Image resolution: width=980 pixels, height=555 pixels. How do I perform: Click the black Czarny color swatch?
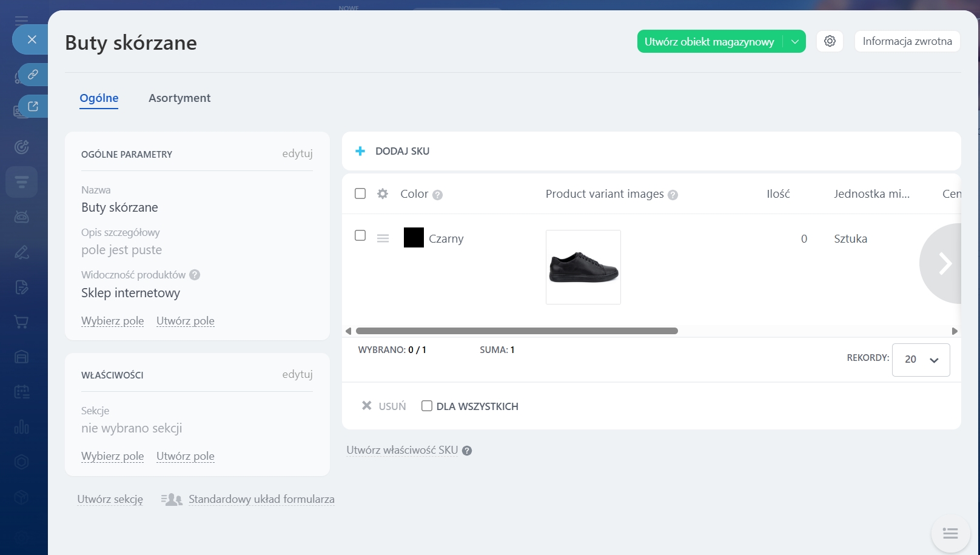414,238
